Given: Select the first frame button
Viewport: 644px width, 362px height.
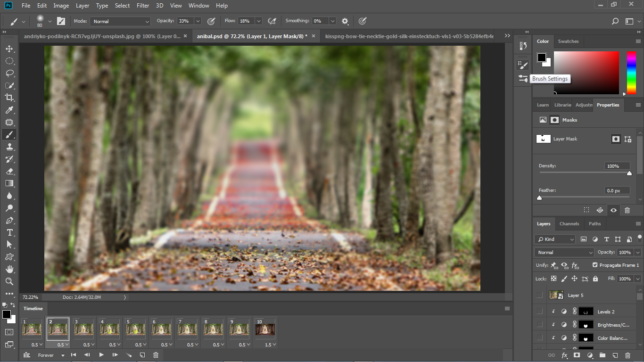Looking at the screenshot, I should pyautogui.click(x=74, y=355).
